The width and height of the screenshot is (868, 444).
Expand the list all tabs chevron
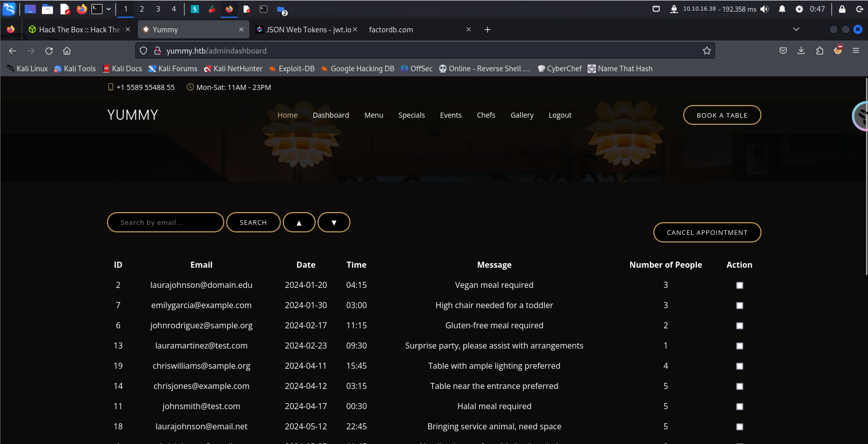click(796, 29)
